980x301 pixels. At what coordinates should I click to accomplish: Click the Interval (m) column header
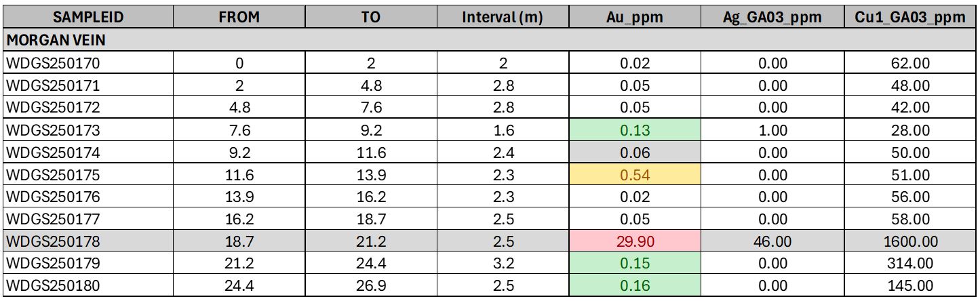(x=503, y=18)
